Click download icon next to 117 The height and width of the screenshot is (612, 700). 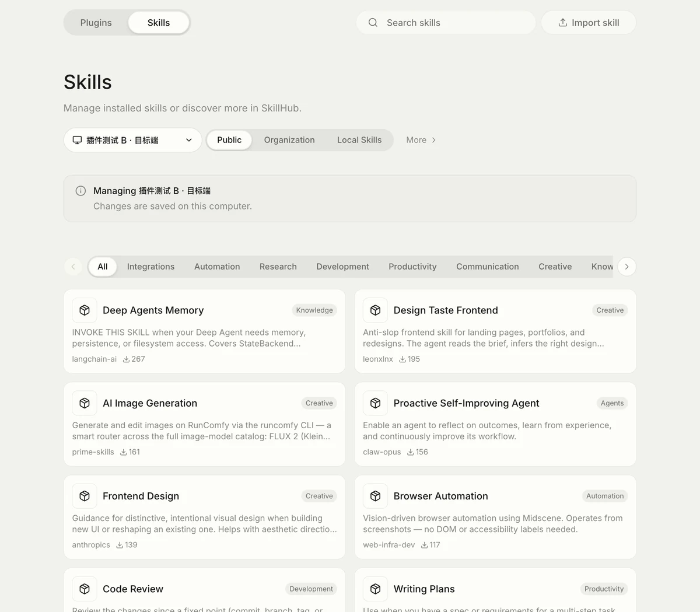point(425,545)
